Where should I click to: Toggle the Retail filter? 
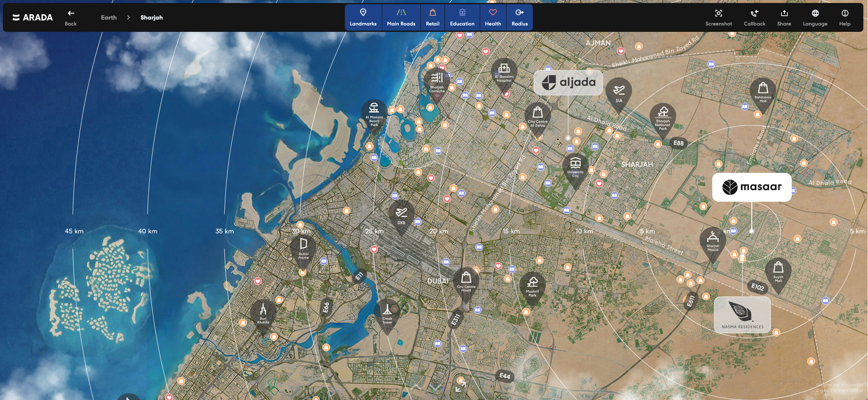pos(433,17)
